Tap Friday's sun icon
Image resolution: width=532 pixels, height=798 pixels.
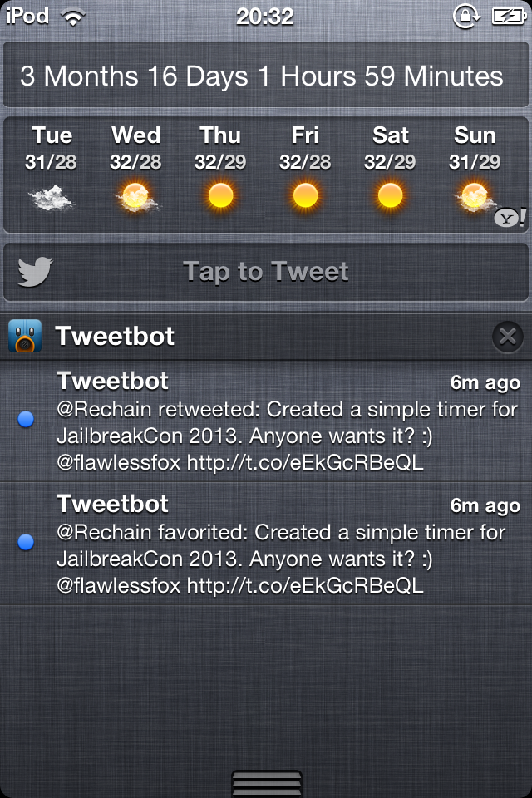[305, 196]
